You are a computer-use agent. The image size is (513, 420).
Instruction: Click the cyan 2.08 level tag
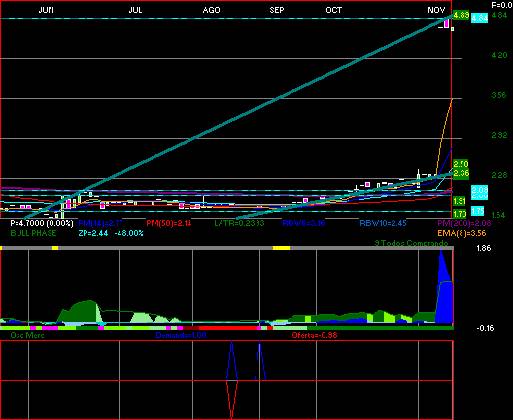click(479, 191)
